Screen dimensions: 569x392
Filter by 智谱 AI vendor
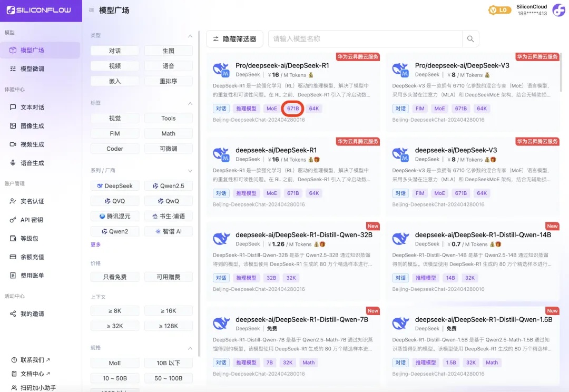pos(169,232)
